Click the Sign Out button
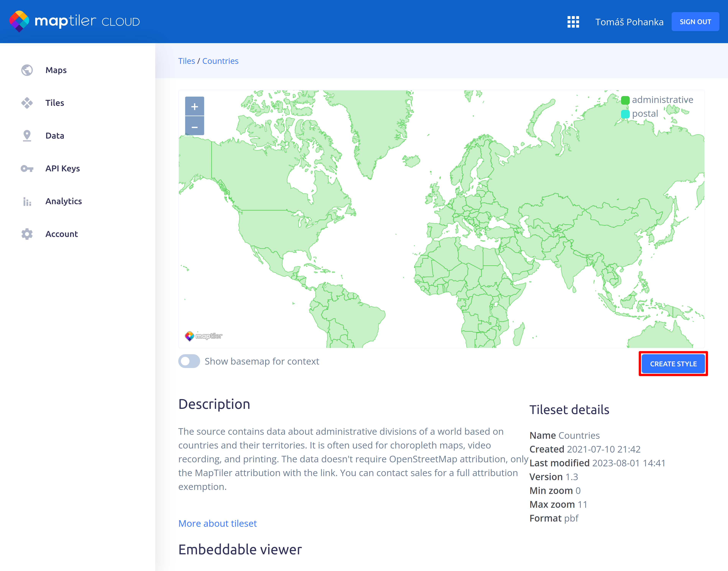 tap(695, 22)
